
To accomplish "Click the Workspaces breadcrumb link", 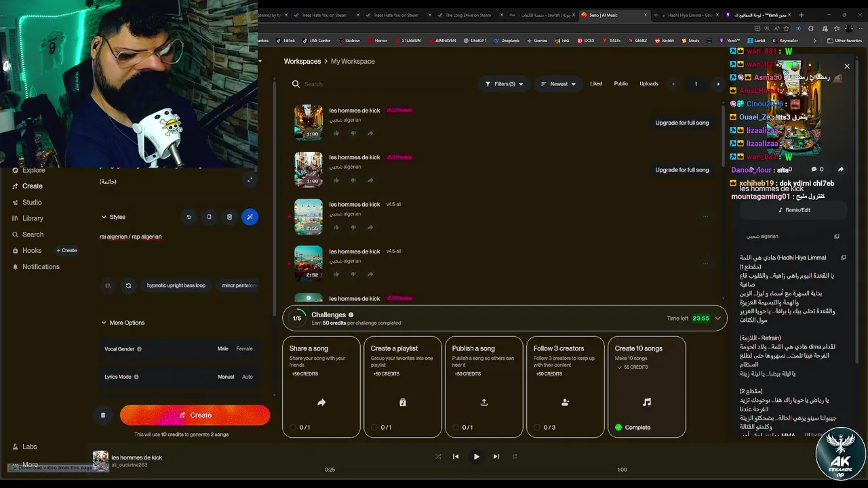I will [x=302, y=61].
